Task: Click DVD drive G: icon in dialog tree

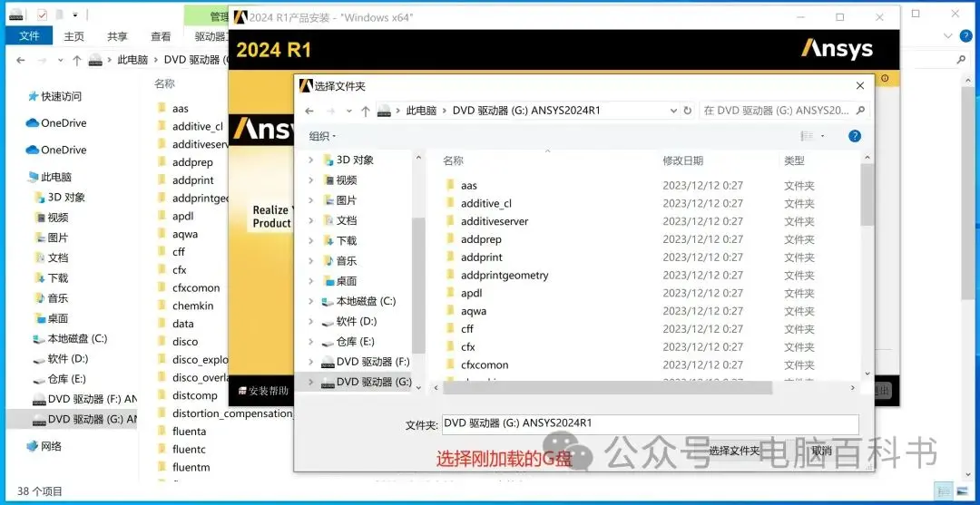Action: [328, 382]
